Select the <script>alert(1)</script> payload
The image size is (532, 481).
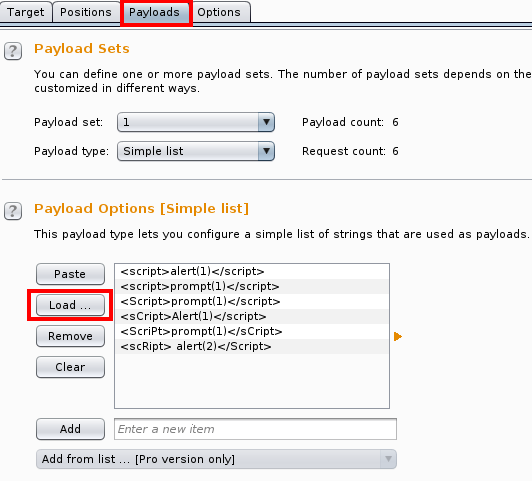tap(252, 271)
